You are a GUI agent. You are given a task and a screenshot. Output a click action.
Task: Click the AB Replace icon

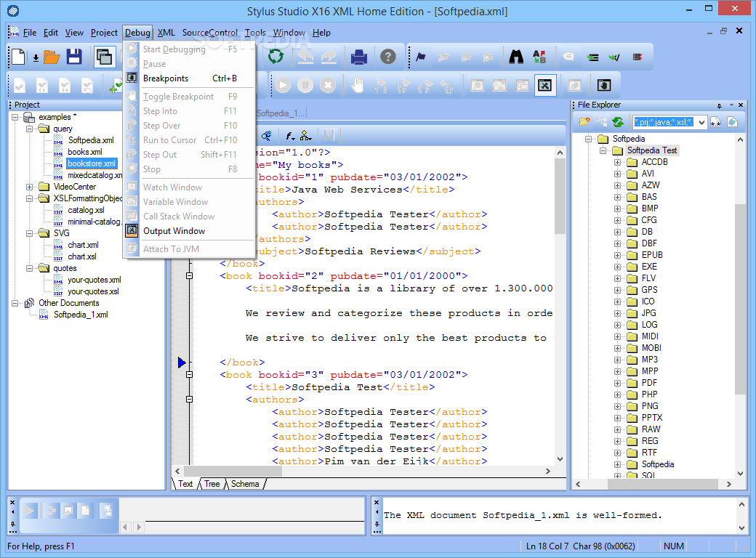539,57
